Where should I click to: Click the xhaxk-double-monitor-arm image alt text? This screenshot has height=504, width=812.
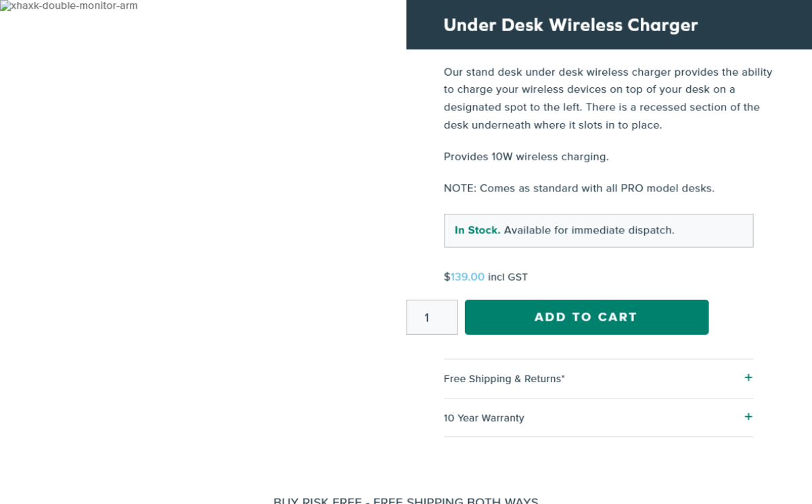74,6
